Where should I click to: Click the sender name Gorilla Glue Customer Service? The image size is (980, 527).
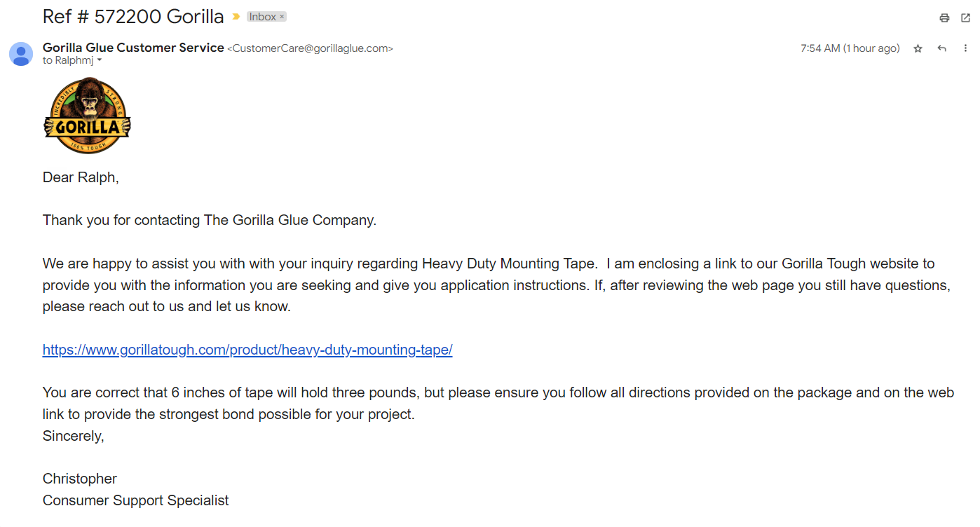tap(133, 48)
